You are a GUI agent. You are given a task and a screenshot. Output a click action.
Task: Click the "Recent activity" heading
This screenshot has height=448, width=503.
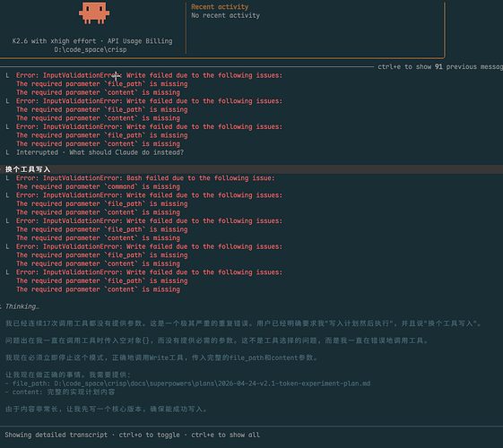(220, 7)
